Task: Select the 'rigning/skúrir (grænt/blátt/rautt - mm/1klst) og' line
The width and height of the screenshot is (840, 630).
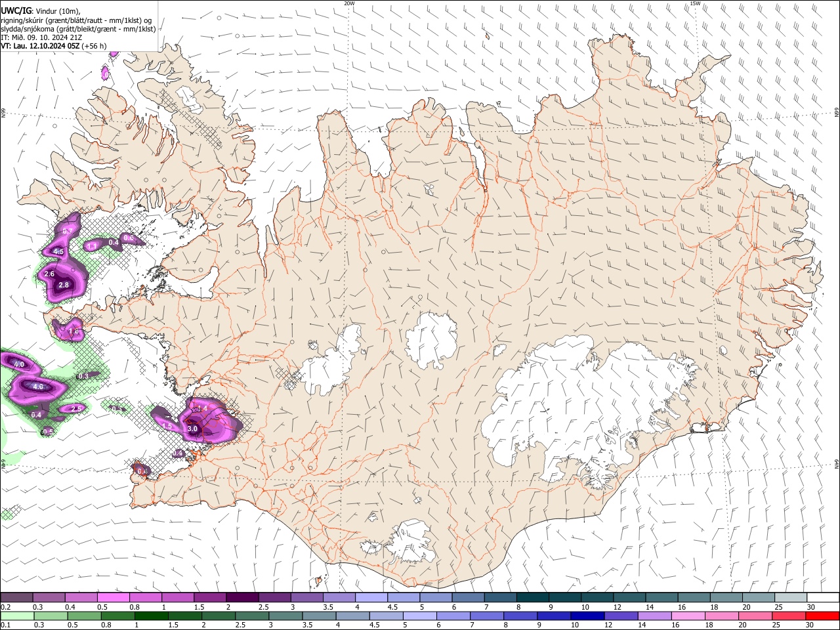Action: click(76, 20)
